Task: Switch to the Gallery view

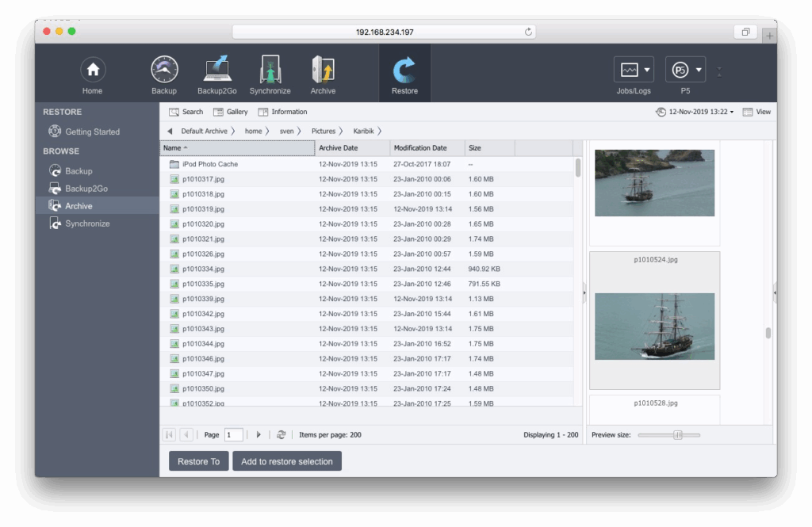Action: [x=231, y=112]
